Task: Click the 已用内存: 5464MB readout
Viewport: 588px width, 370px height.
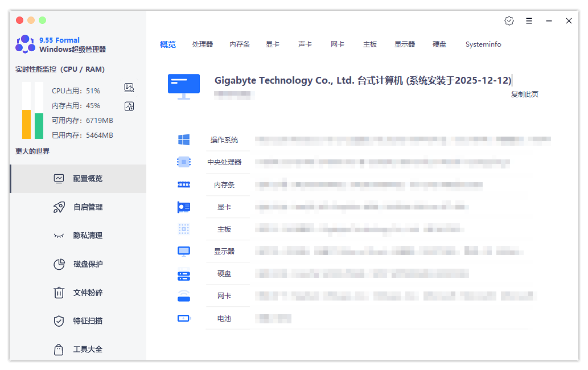Action: (83, 135)
